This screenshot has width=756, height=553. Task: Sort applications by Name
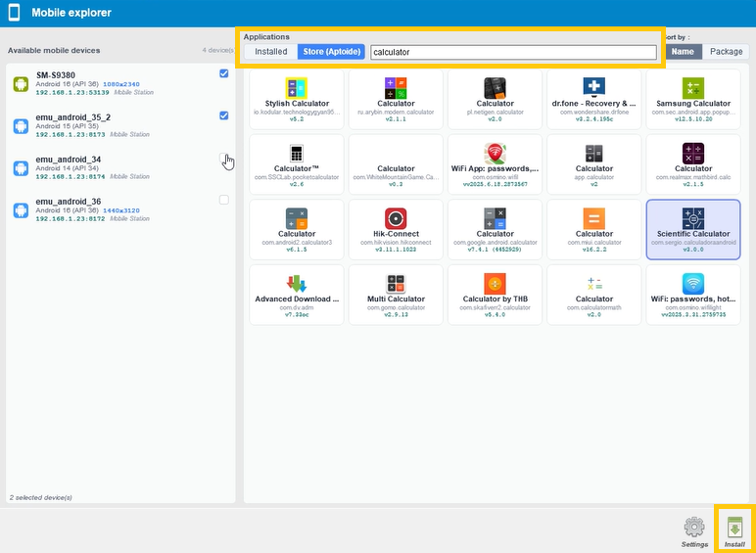[x=683, y=52]
